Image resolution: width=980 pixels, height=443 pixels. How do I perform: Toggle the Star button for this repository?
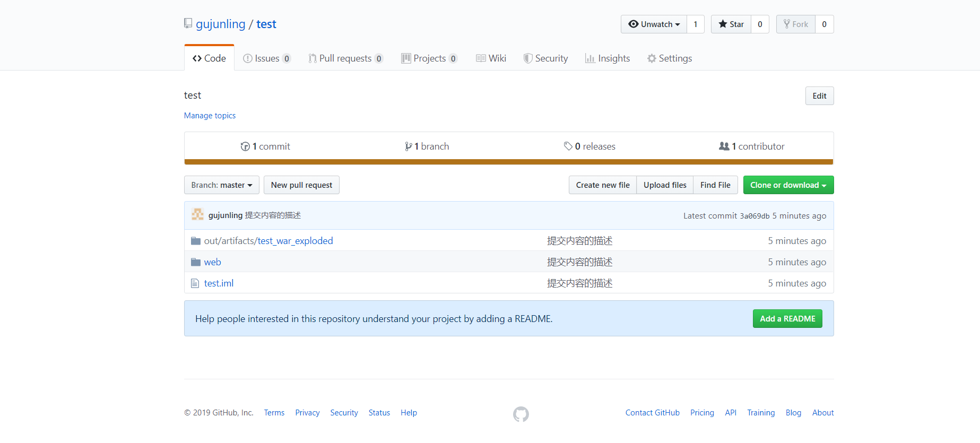point(731,24)
